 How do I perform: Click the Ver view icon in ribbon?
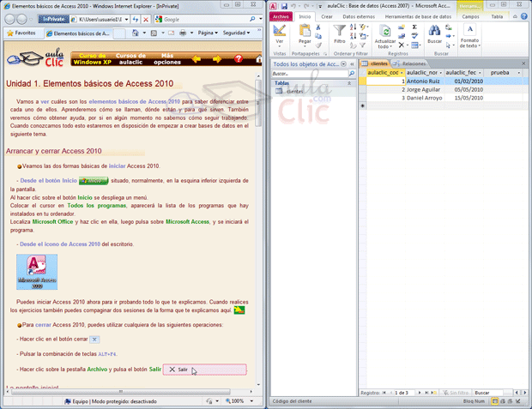(x=280, y=33)
